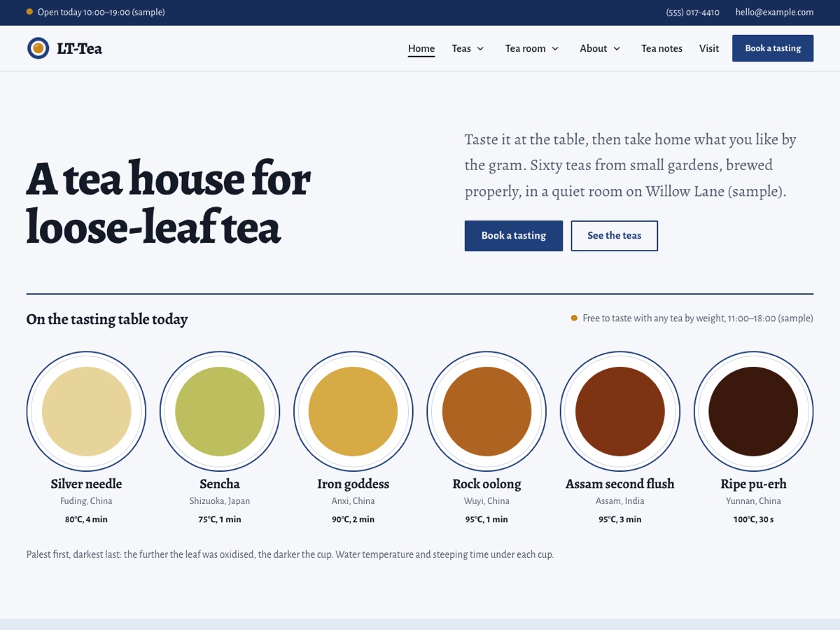This screenshot has height=630, width=840.
Task: Select the Rock oolong tea cup
Action: (486, 412)
